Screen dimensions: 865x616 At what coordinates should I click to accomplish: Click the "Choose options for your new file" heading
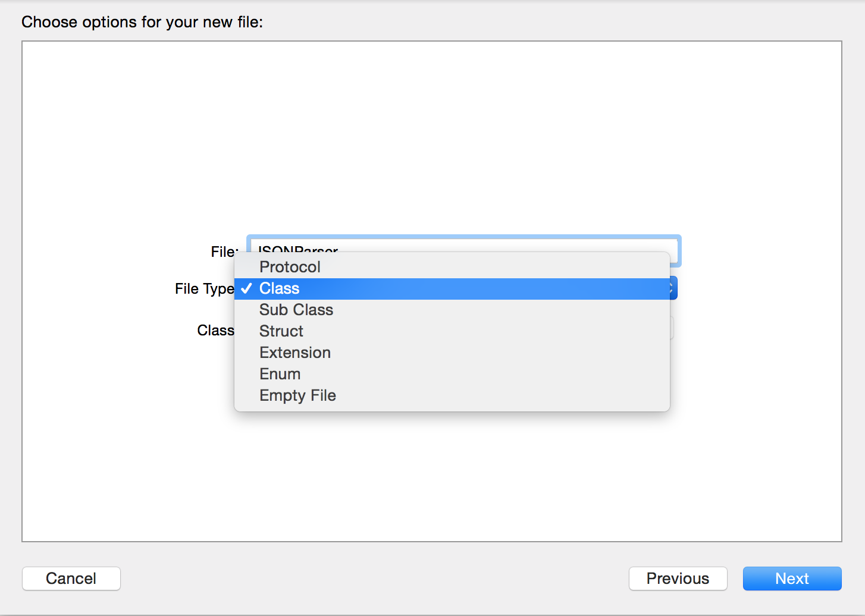(142, 22)
